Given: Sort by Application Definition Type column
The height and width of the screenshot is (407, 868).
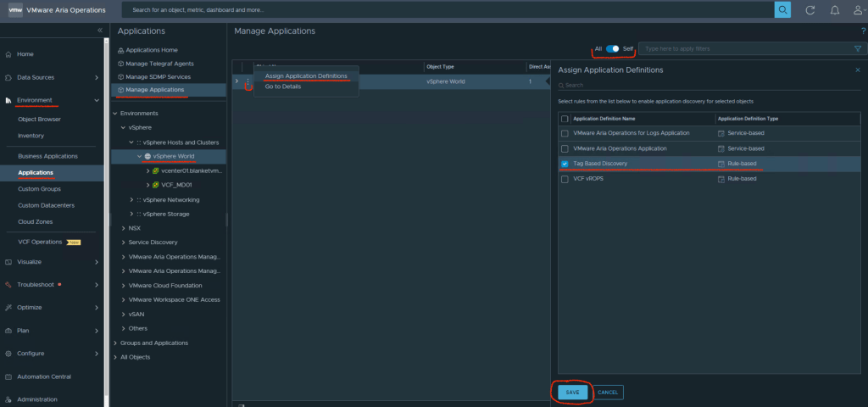Looking at the screenshot, I should [748, 119].
